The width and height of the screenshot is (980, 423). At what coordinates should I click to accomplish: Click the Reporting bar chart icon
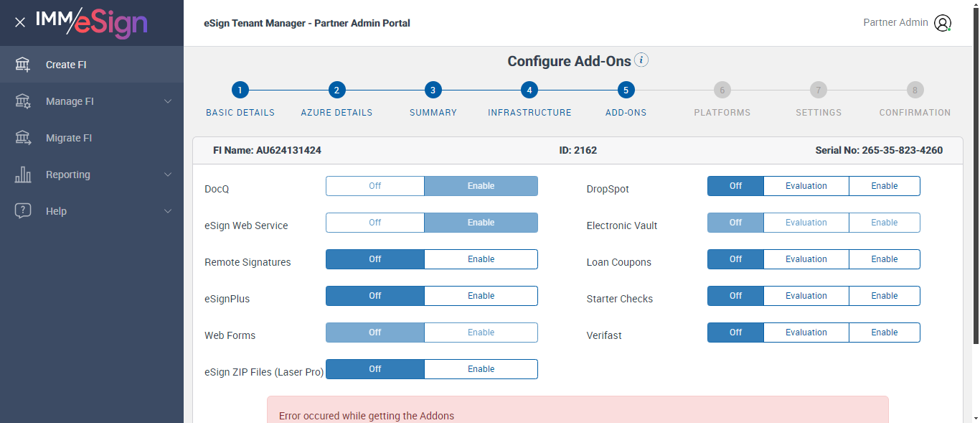[x=23, y=175]
